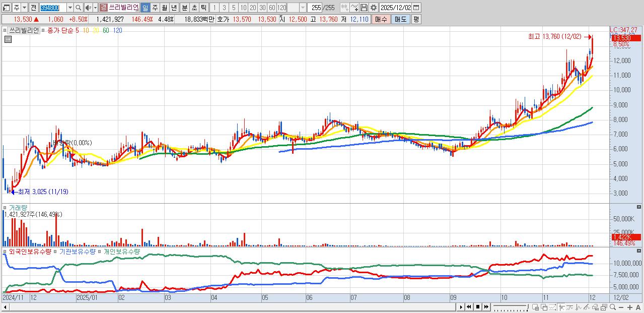644x313 pixels.
Task: Click the greyed link icon after 255/255
Action: (x=344, y=8)
